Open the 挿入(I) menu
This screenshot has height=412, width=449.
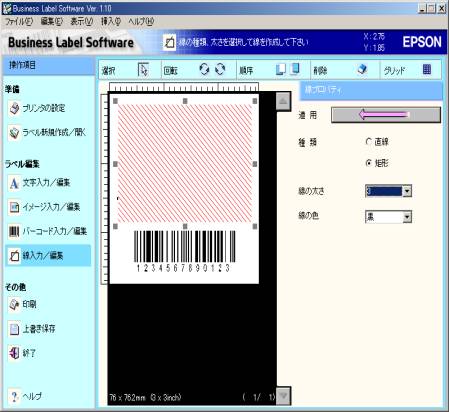pyautogui.click(x=111, y=22)
